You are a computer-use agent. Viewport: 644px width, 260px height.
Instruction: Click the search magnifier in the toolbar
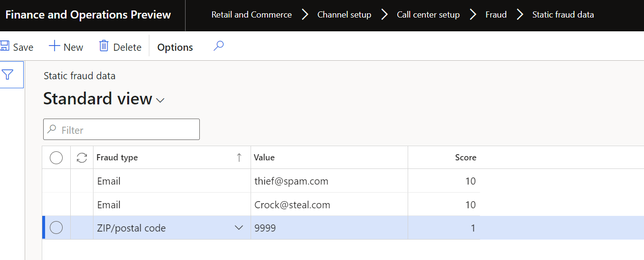click(218, 46)
